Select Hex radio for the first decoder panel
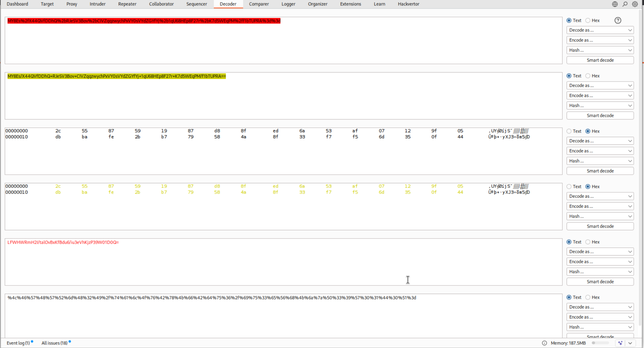Image resolution: width=644 pixels, height=348 pixels. (588, 21)
